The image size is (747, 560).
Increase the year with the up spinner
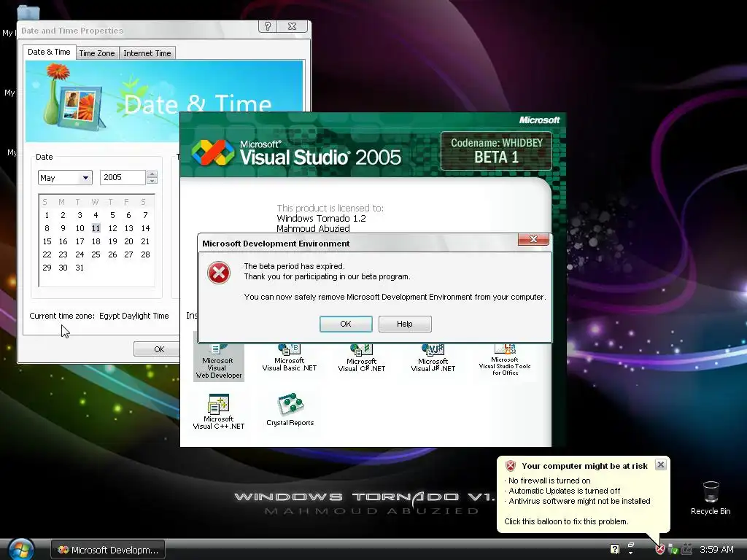152,174
